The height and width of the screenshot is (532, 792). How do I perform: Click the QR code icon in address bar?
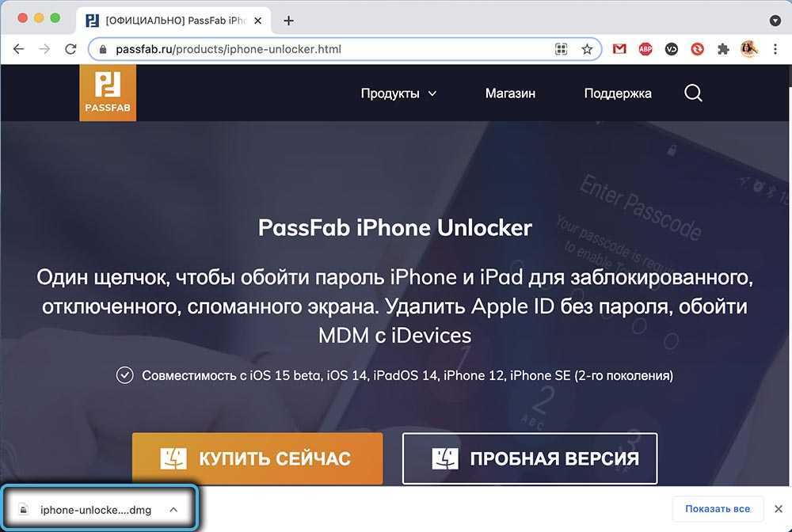pyautogui.click(x=561, y=49)
